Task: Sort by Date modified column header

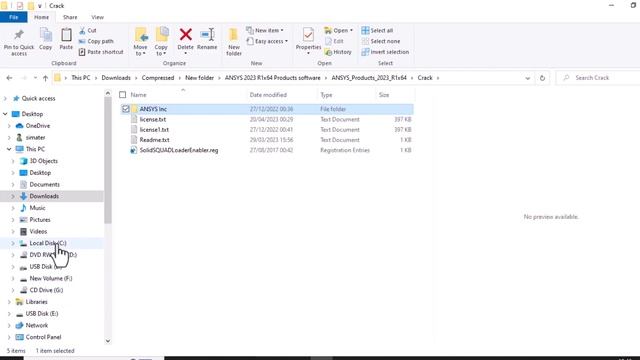Action: [x=268, y=95]
